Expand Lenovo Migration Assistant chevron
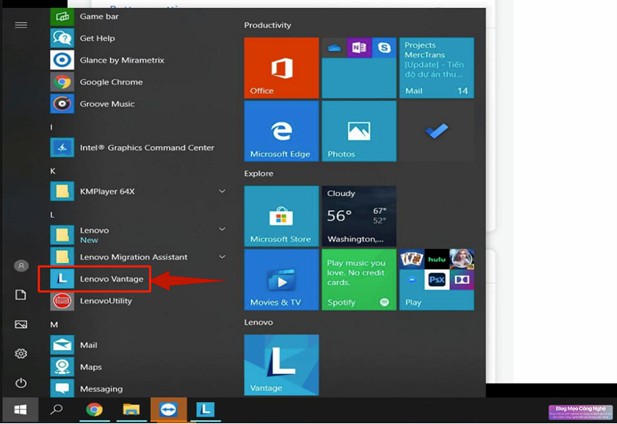The height and width of the screenshot is (424, 617). pyautogui.click(x=222, y=257)
